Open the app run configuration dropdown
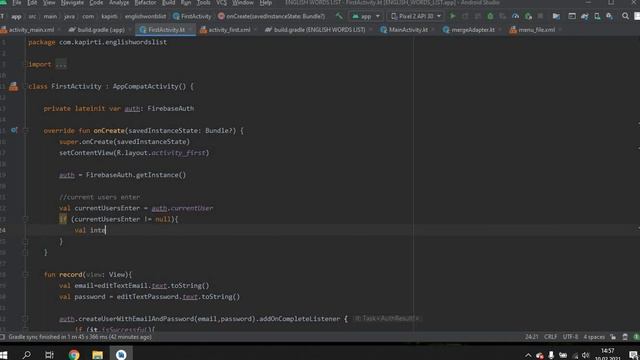 366,16
